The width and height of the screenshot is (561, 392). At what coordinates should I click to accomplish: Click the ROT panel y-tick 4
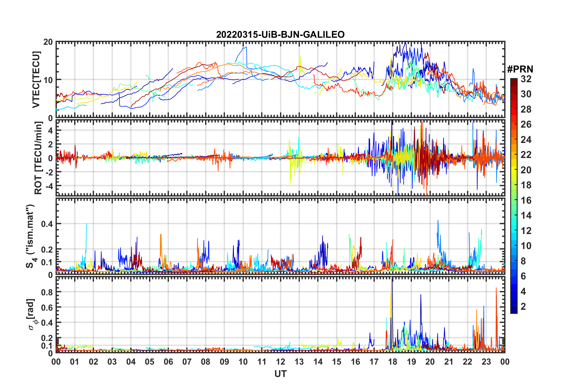(x=50, y=130)
